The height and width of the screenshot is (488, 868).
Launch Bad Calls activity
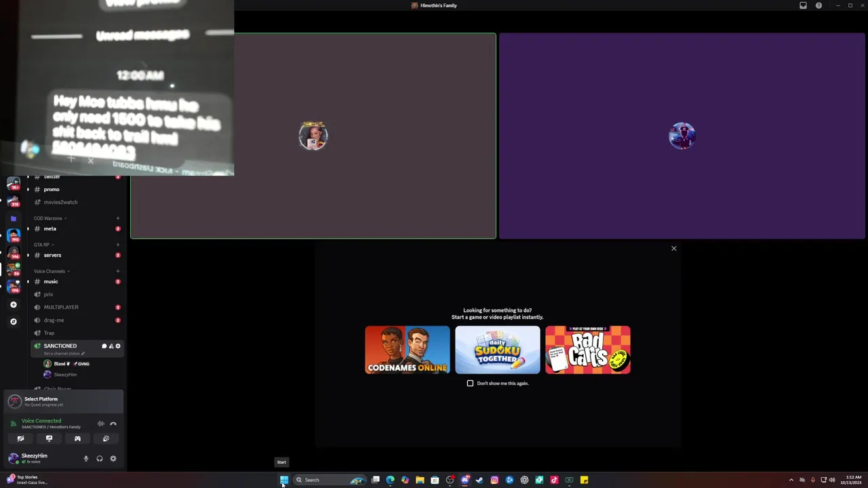tap(588, 350)
